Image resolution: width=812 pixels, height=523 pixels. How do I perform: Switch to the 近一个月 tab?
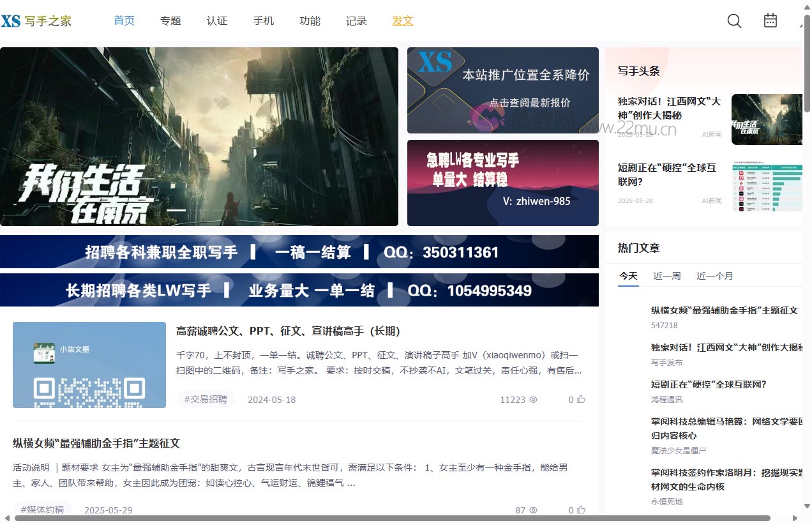[714, 276]
